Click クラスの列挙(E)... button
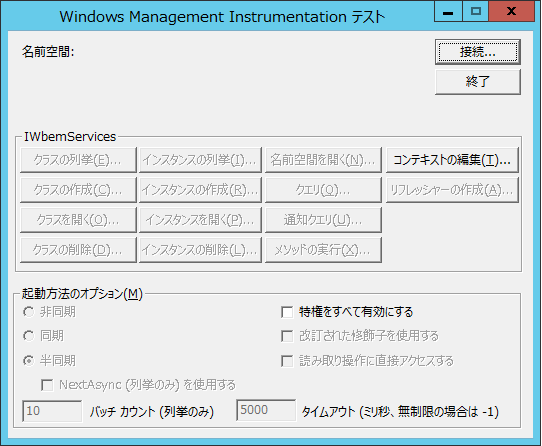Viewport: 542px width, 446px height. coord(78,160)
